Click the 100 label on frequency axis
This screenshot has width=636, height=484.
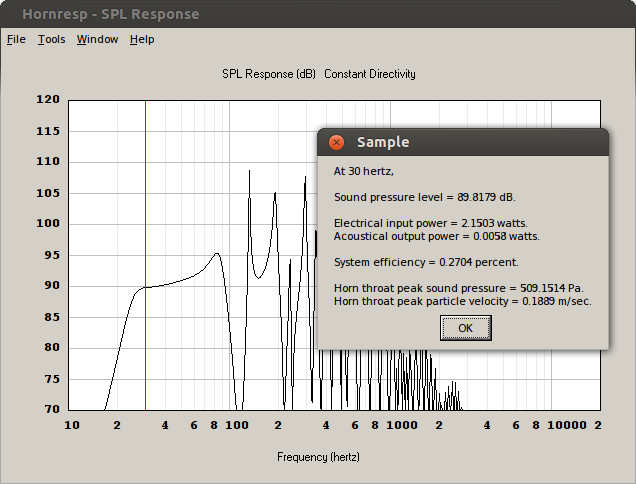point(237,425)
